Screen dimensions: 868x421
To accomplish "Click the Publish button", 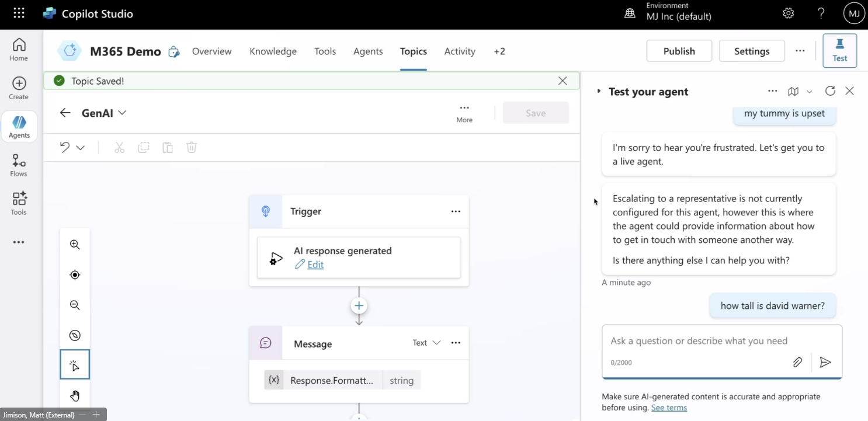I will click(x=679, y=51).
